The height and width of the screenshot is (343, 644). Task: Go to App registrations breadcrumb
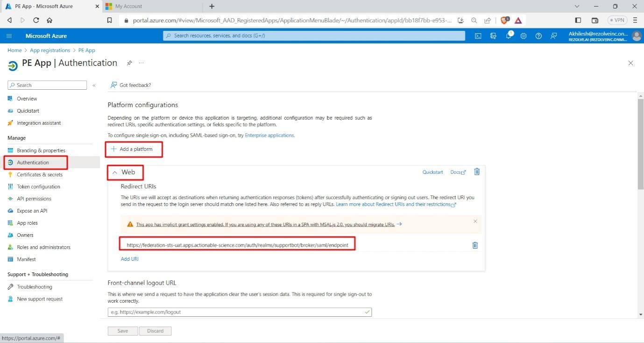(x=50, y=50)
